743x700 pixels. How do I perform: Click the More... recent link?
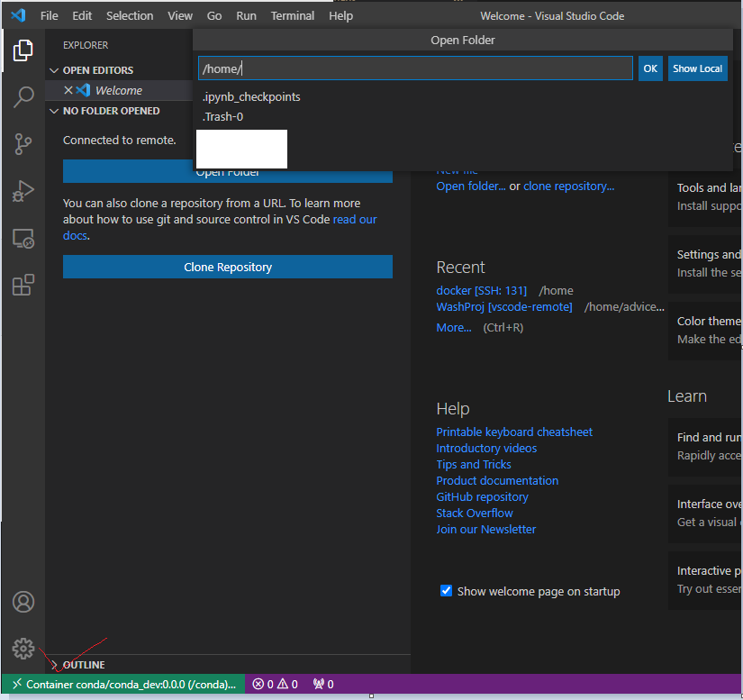pyautogui.click(x=454, y=328)
